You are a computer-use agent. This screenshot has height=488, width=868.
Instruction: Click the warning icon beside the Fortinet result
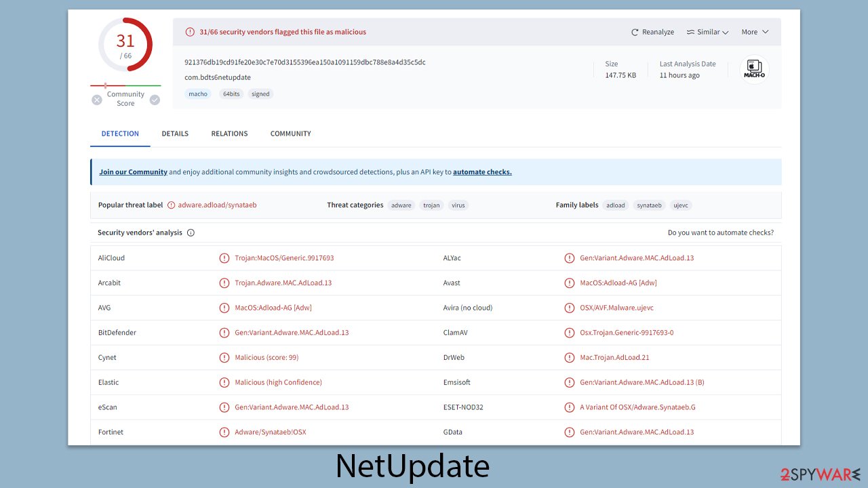(224, 432)
